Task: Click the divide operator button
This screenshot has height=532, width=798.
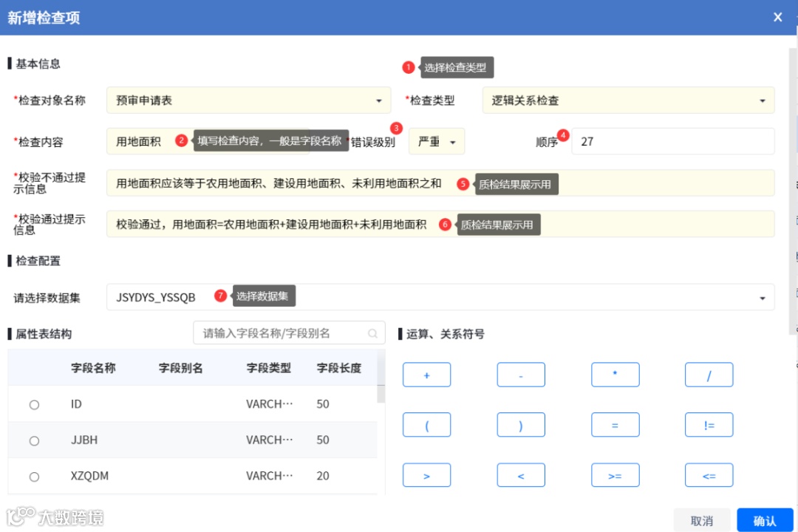Action: coord(709,375)
